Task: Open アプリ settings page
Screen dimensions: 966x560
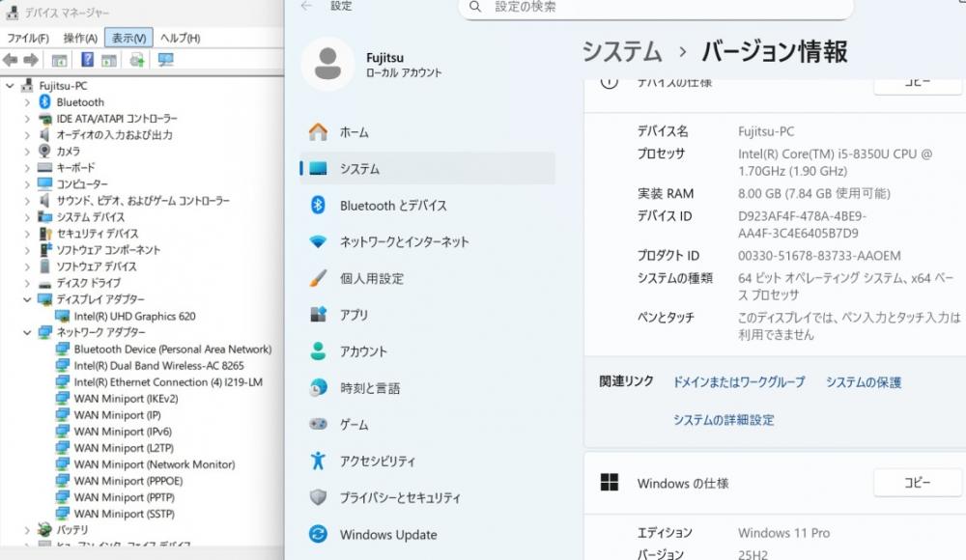Action: coord(428,315)
